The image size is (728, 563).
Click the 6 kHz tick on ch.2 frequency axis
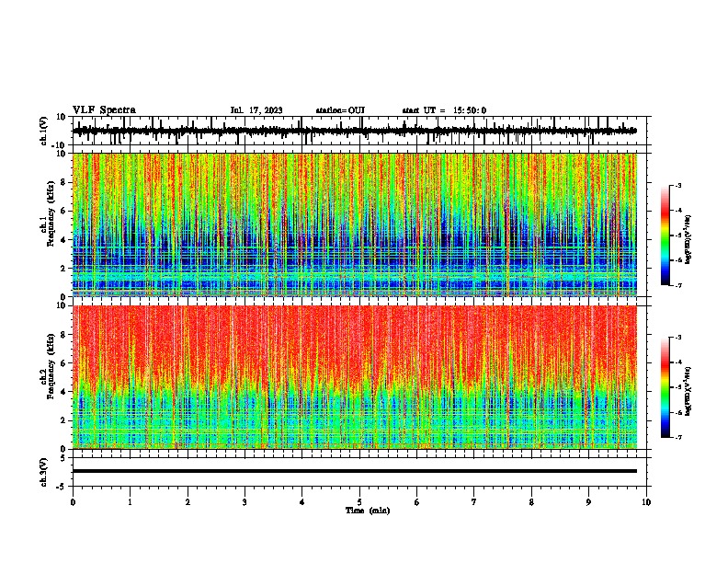[63, 363]
